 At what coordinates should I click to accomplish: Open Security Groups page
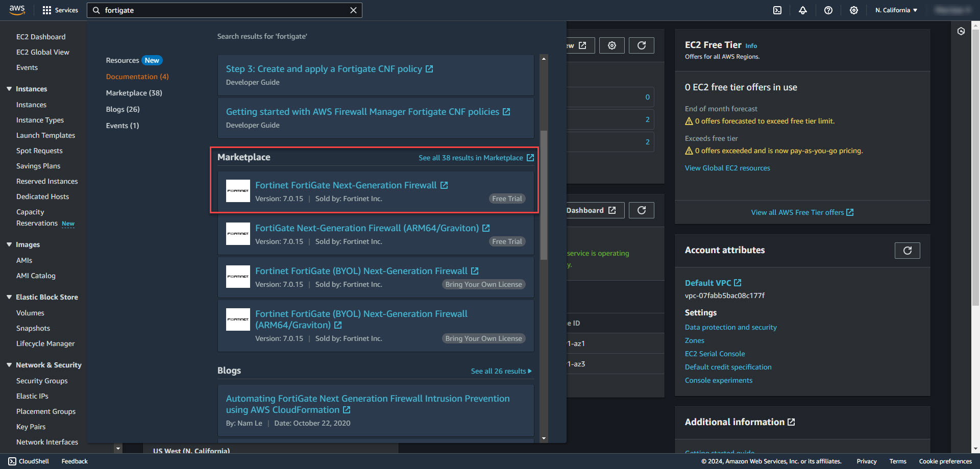42,381
